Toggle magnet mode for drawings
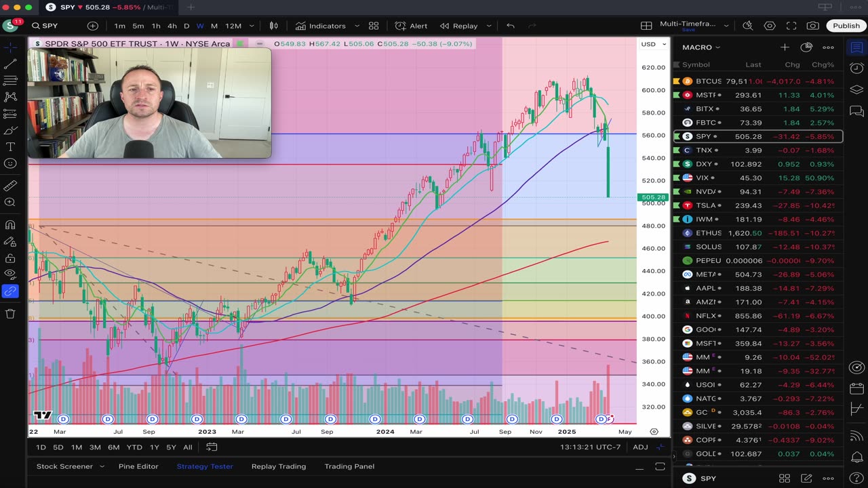The height and width of the screenshot is (488, 868). pos(10,225)
